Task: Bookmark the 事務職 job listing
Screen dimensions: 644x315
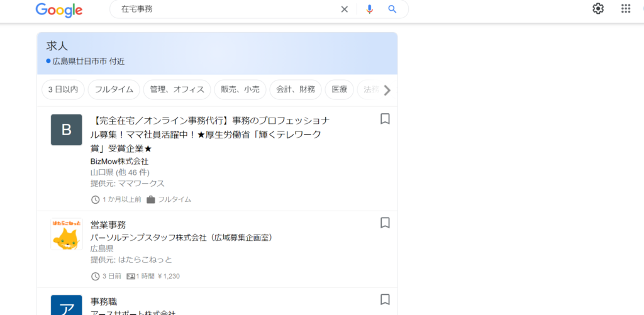Action: pos(385,299)
